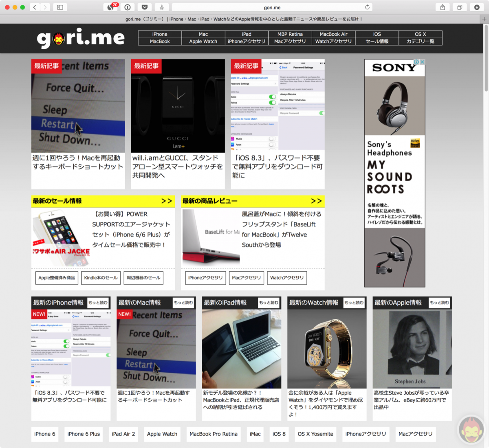Click the address bar showing gori.me
The width and height of the screenshot is (489, 448).
pos(272,7)
